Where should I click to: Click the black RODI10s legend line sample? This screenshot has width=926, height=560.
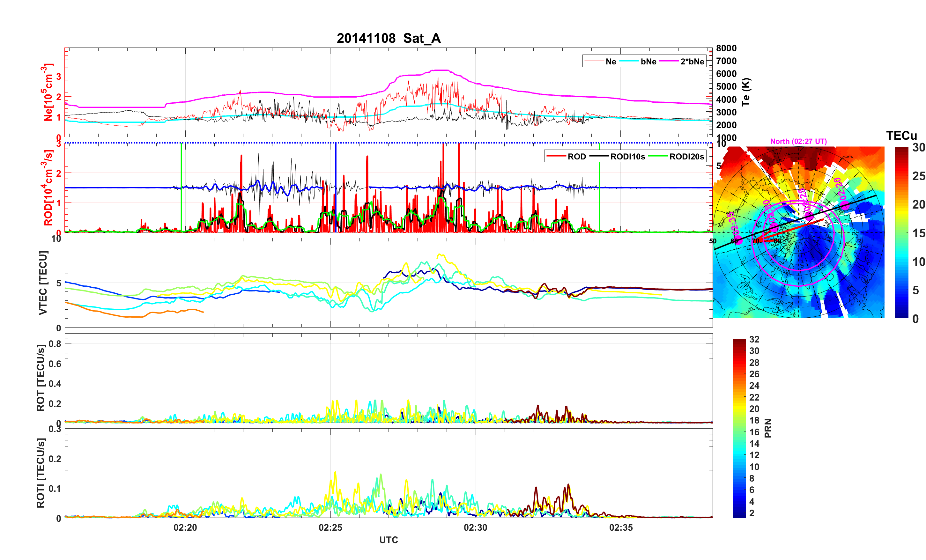pyautogui.click(x=599, y=156)
